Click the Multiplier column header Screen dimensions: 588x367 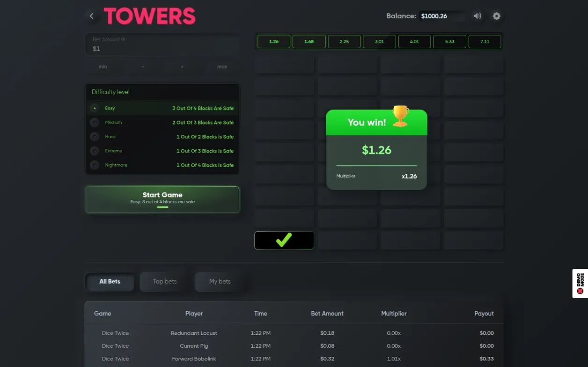point(394,314)
